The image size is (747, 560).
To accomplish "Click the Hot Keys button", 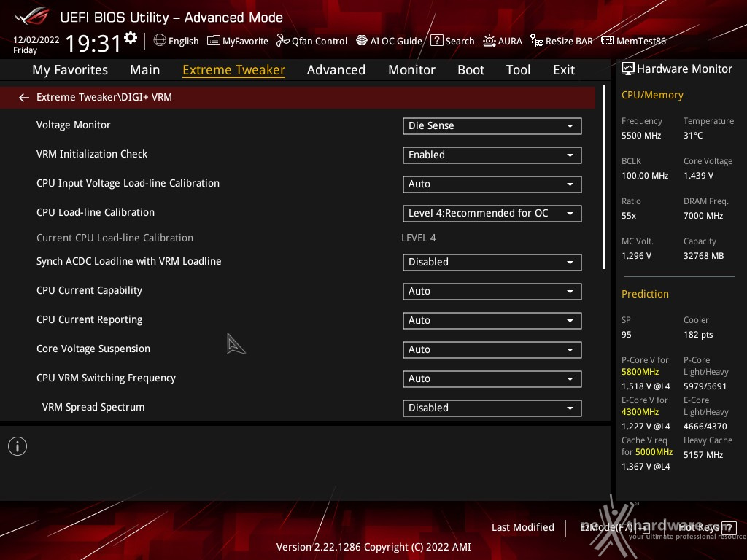I will [x=707, y=528].
